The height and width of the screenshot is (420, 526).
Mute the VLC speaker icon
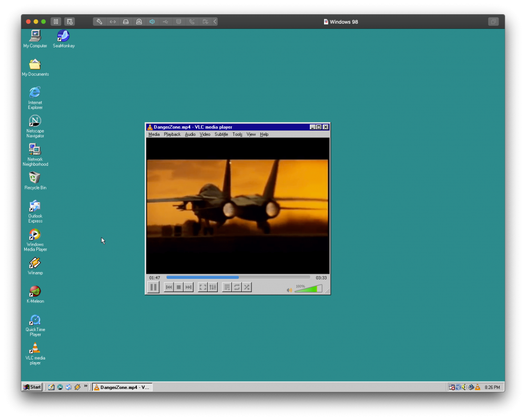[289, 289]
